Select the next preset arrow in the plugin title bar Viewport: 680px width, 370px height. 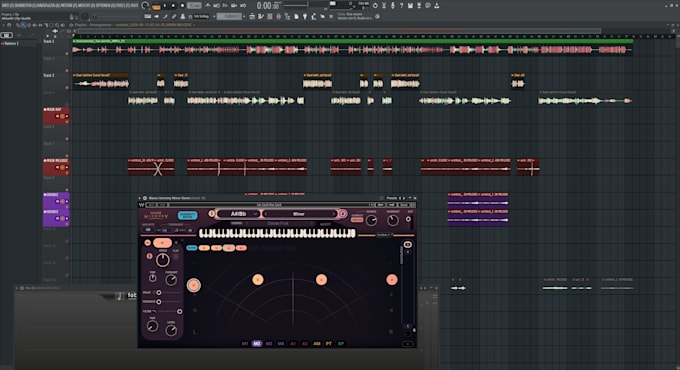click(x=404, y=198)
